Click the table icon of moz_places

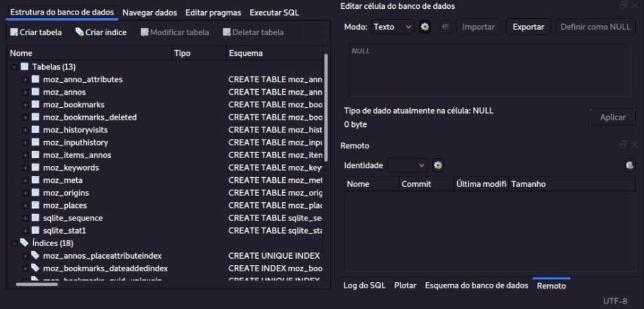click(x=35, y=205)
